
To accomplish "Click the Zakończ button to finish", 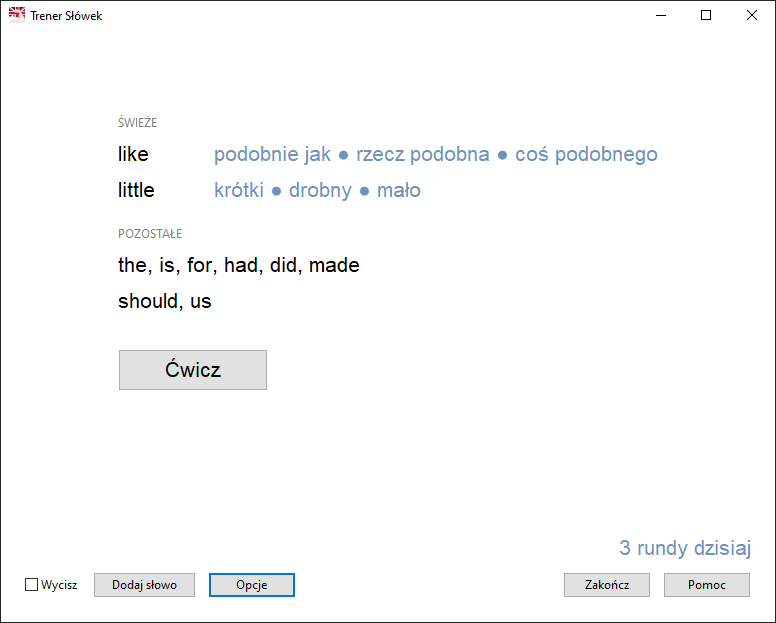I will pos(606,585).
